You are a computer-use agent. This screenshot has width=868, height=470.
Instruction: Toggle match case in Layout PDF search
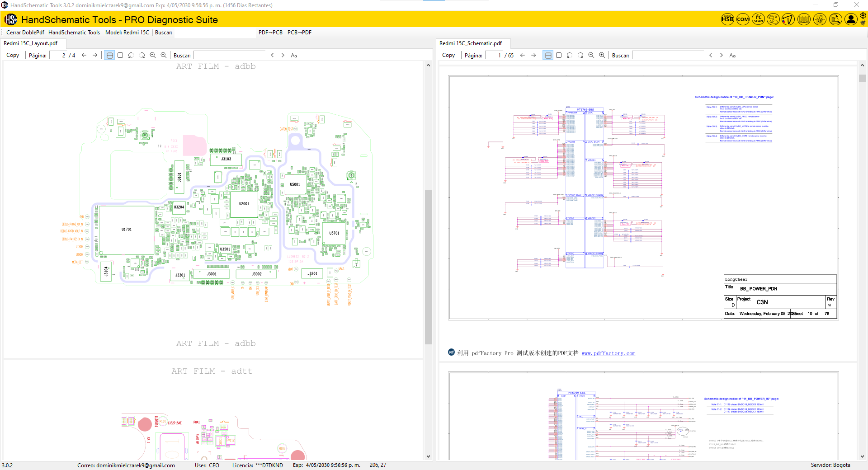click(x=294, y=55)
